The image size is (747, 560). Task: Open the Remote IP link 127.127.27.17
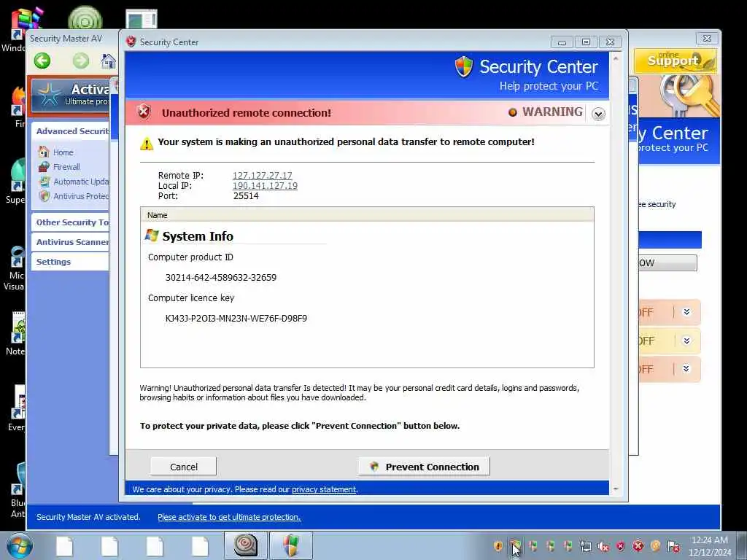pyautogui.click(x=263, y=176)
